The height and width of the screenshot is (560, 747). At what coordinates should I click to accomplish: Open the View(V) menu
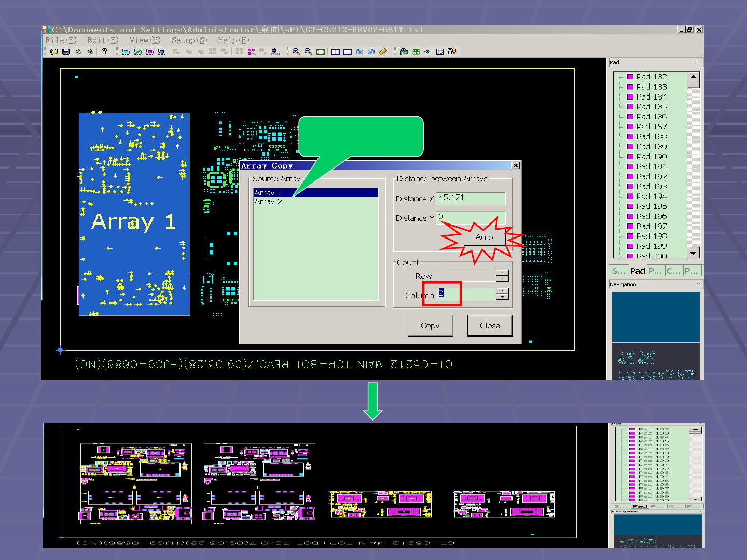(x=145, y=40)
